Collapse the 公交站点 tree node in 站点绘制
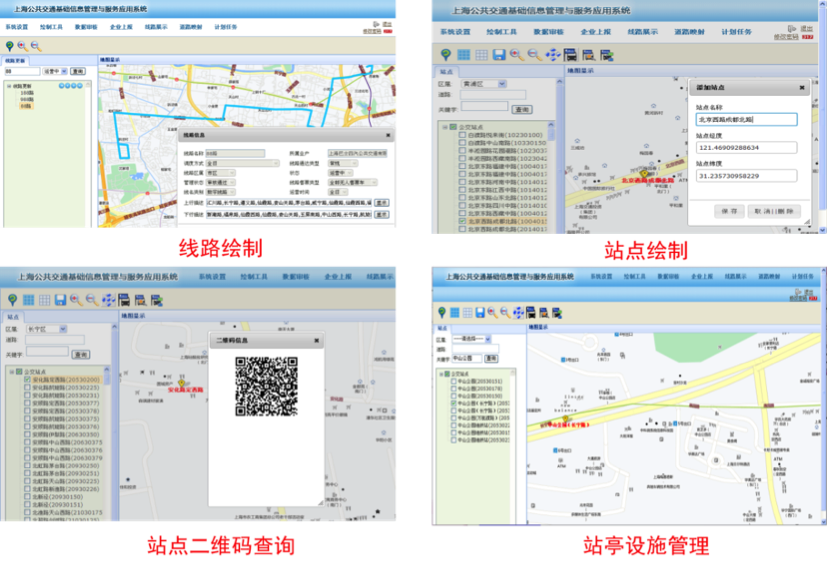This screenshot has width=828, height=571. pos(445,127)
